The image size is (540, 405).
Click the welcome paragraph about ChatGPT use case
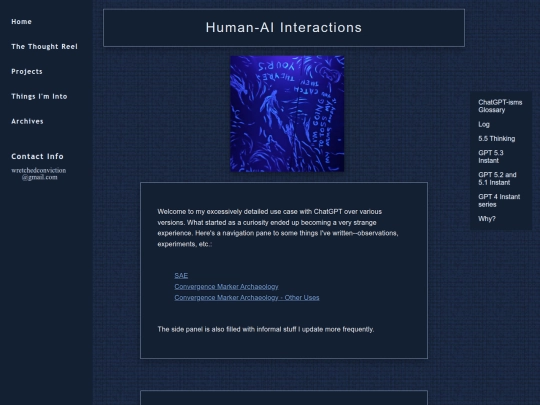pyautogui.click(x=278, y=228)
